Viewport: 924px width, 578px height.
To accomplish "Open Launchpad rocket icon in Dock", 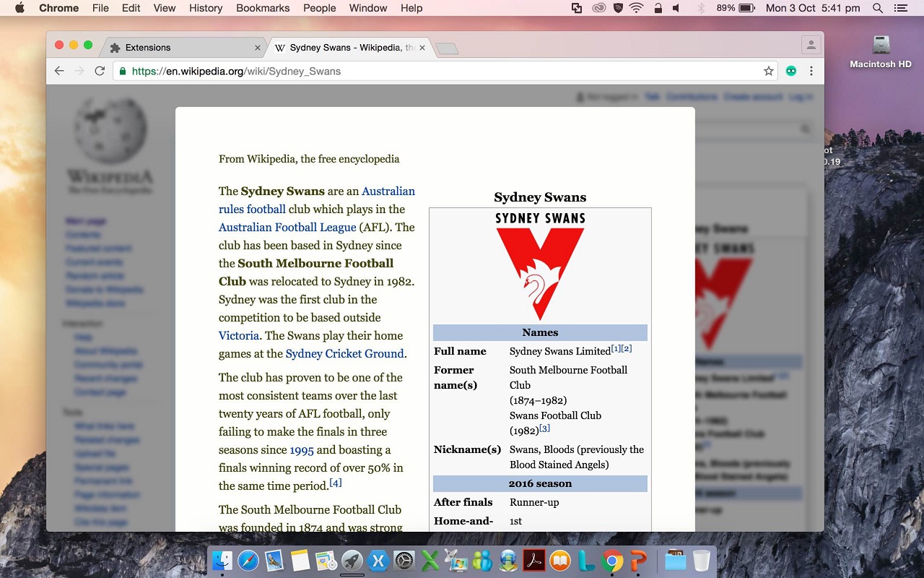I will point(352,561).
